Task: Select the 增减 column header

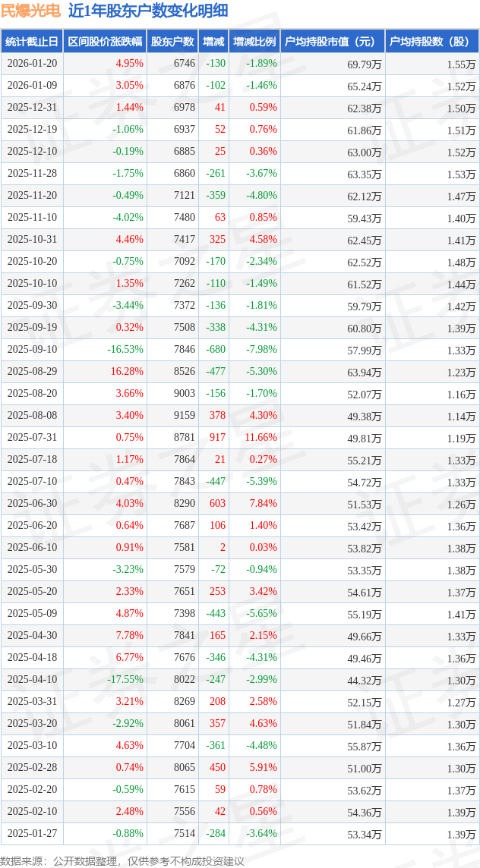Action: click(213, 42)
